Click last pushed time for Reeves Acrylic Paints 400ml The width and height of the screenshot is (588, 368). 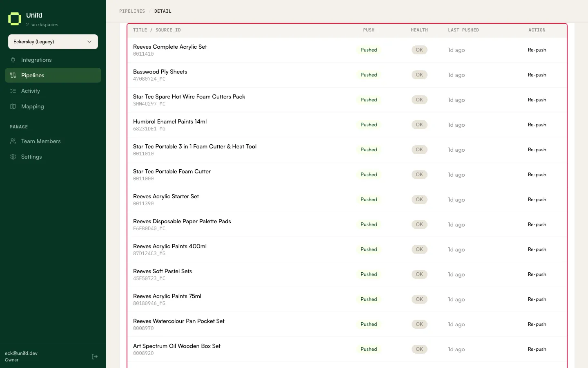[x=457, y=249]
